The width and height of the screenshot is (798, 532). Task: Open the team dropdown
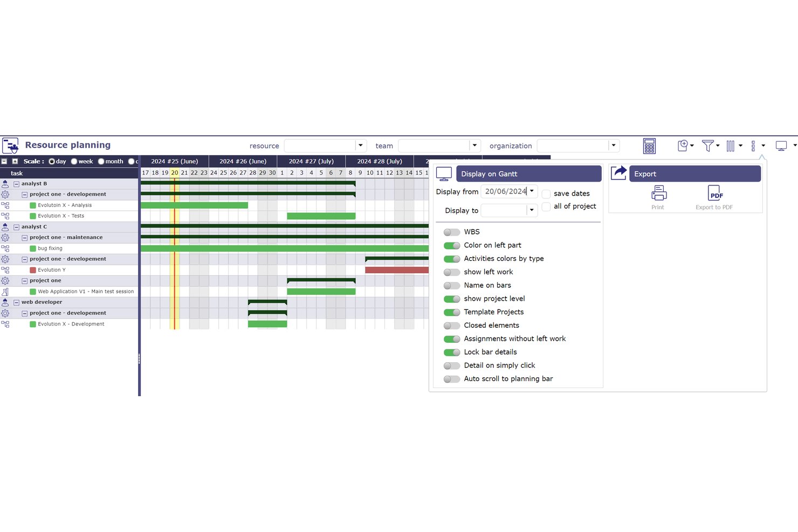point(474,146)
